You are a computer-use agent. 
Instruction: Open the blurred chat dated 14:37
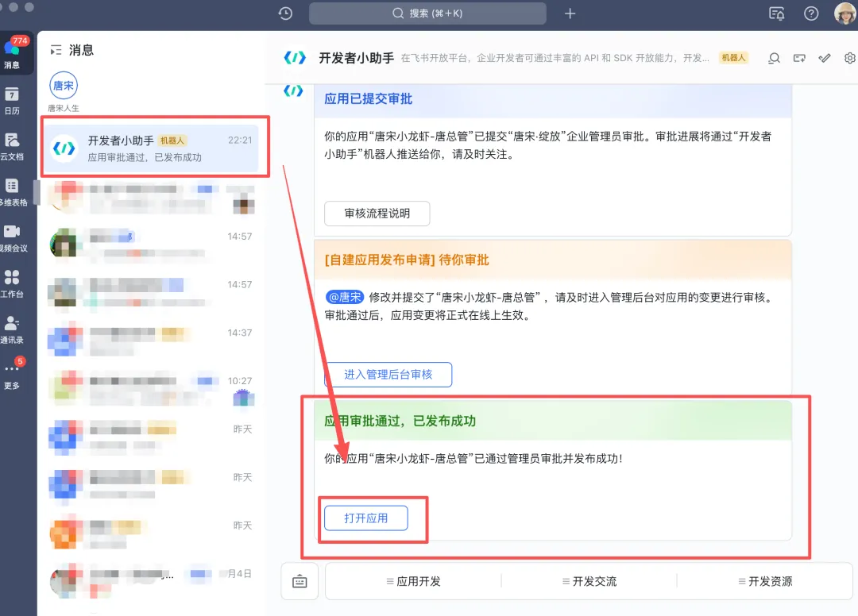tap(151, 341)
